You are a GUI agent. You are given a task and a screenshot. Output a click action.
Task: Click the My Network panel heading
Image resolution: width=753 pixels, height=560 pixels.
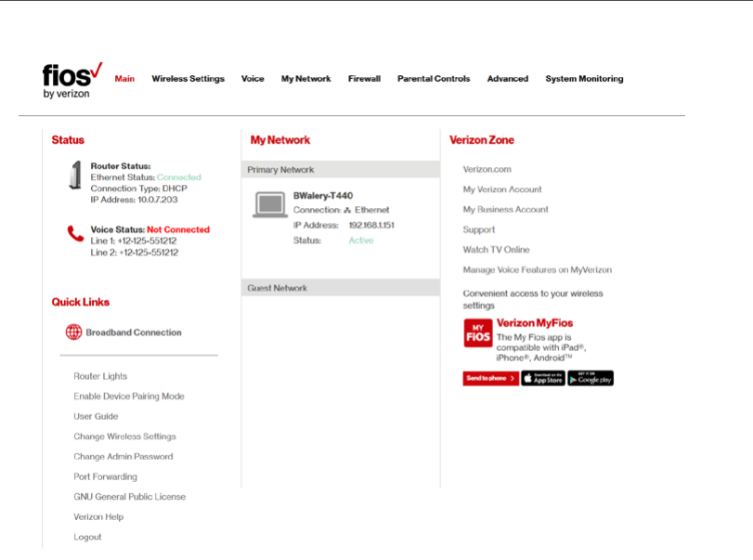(x=280, y=139)
